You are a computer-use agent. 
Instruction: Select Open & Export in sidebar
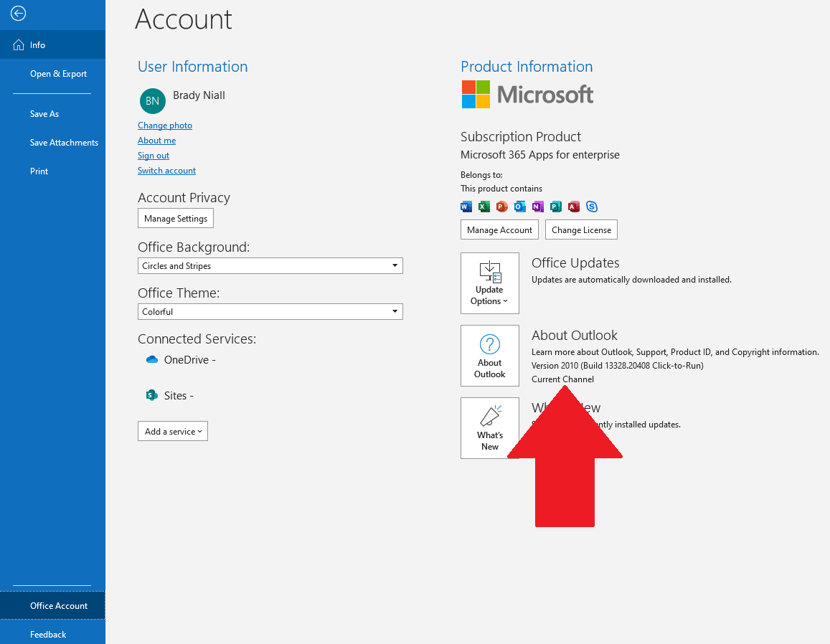[52, 74]
